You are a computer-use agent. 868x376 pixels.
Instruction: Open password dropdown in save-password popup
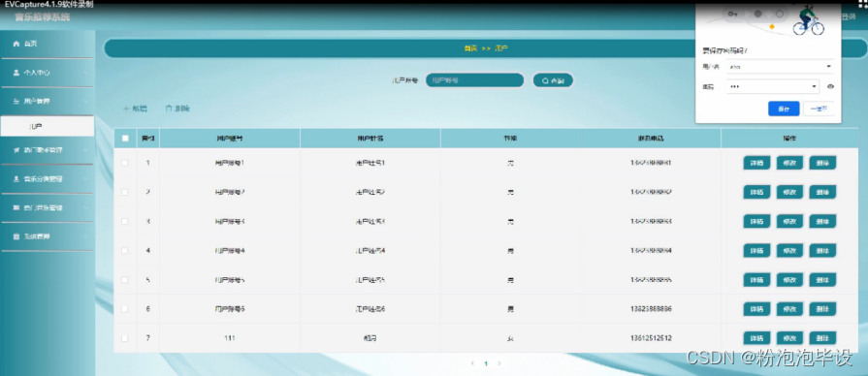coord(815,87)
